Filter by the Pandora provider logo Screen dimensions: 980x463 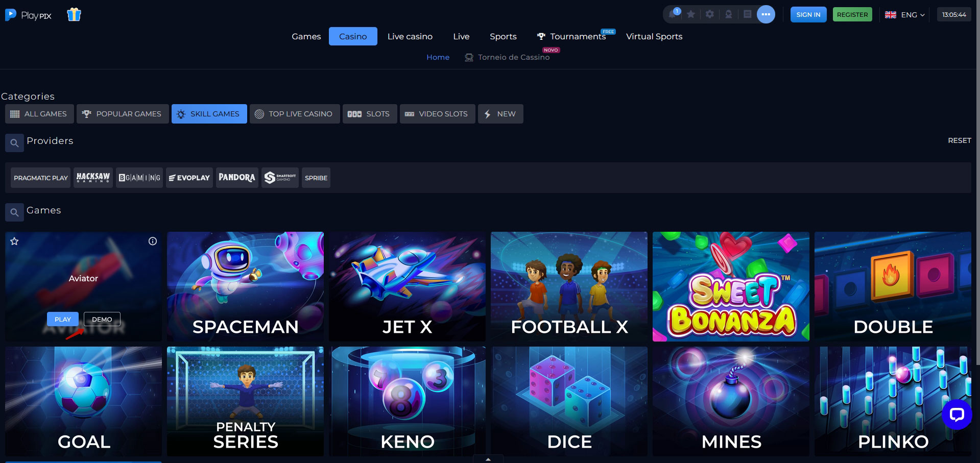(237, 178)
